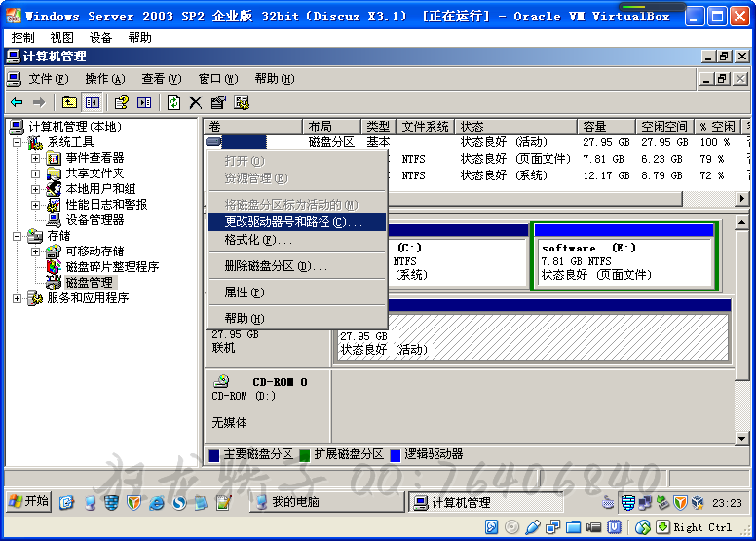Click the blue swirl browser quick launch icon

pos(179,502)
